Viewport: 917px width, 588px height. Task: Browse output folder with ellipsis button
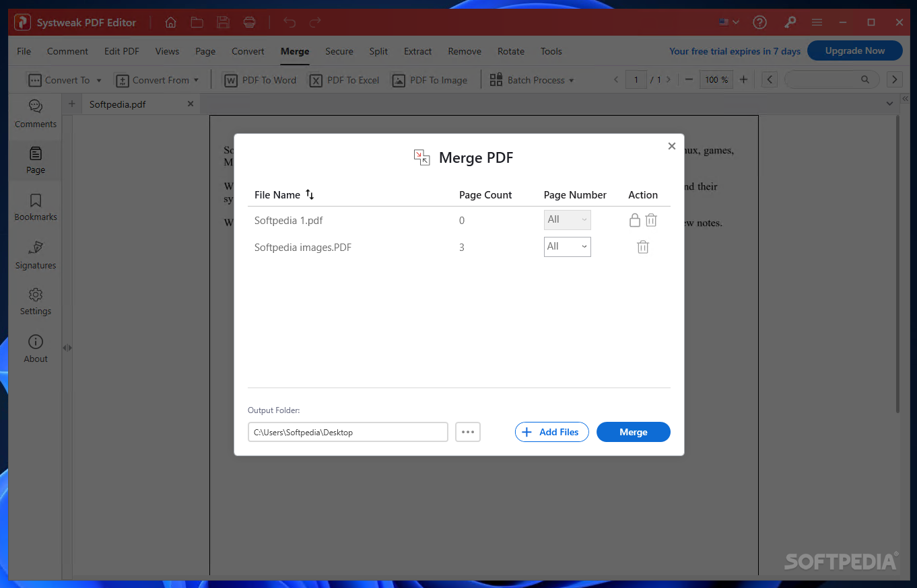(x=468, y=432)
